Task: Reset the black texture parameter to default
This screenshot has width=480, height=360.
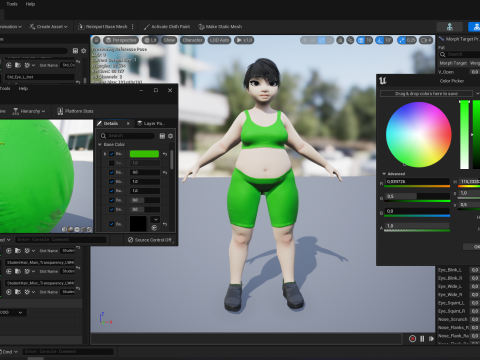Action: coord(165,224)
